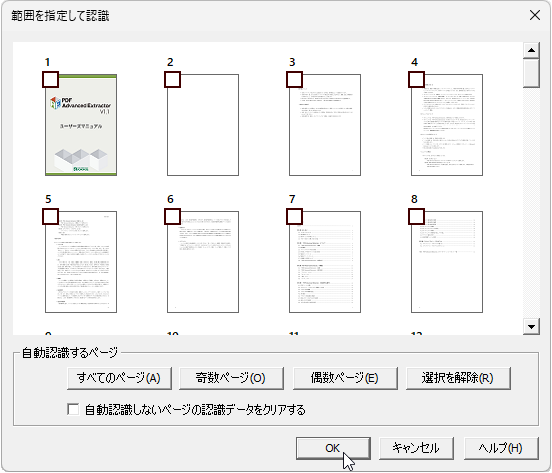Click the scrollbar up arrow
This screenshot has width=552, height=473.
531,50
